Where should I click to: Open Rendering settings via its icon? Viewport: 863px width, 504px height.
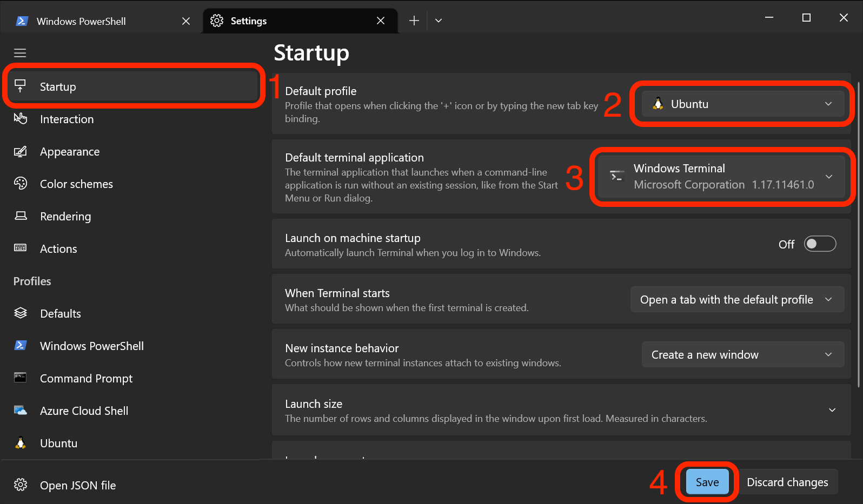click(x=21, y=216)
